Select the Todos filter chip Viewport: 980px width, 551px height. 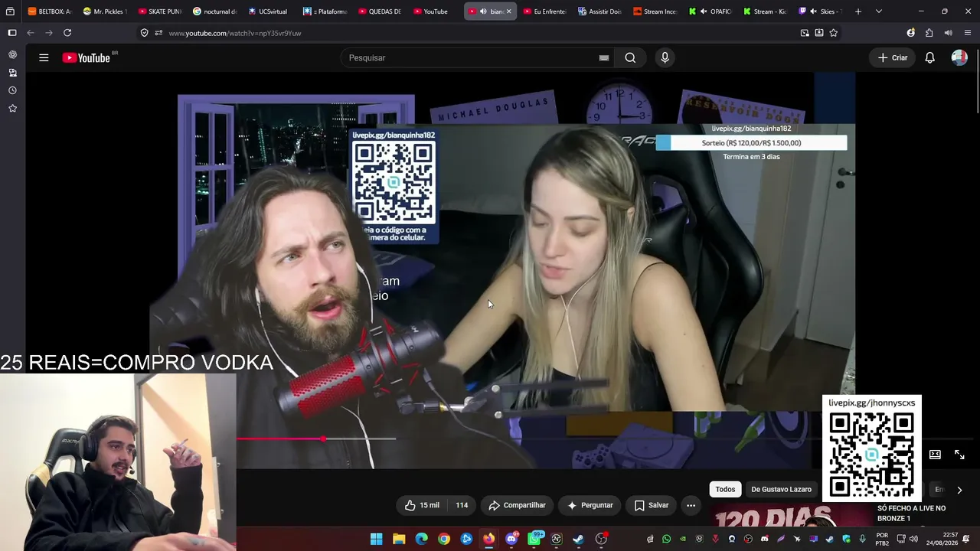[725, 490]
